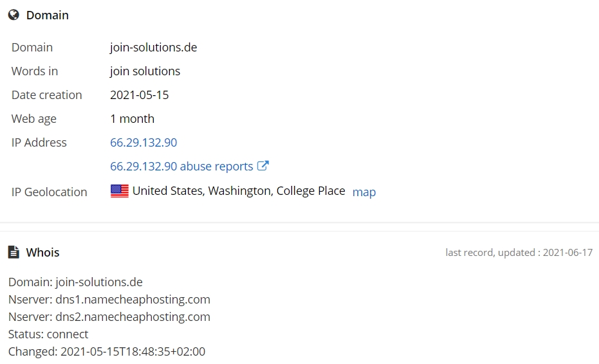Click the web age value 1 month

(132, 119)
